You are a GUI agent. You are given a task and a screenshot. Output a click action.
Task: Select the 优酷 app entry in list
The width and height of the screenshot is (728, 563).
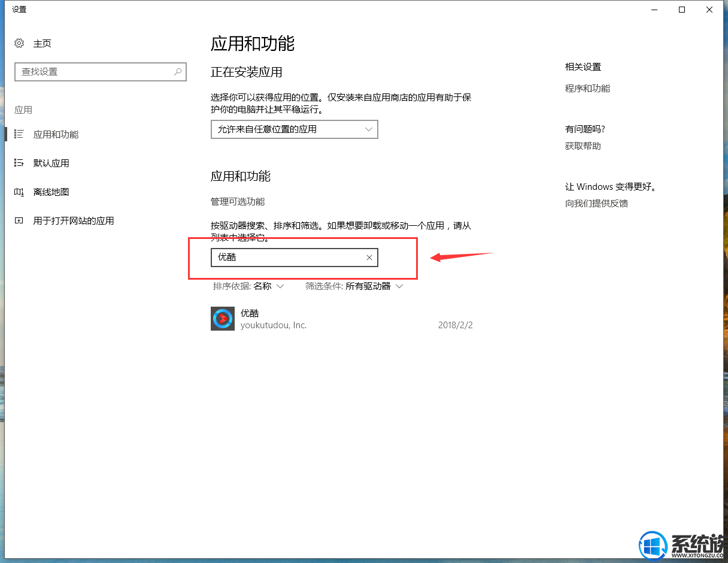click(x=342, y=319)
